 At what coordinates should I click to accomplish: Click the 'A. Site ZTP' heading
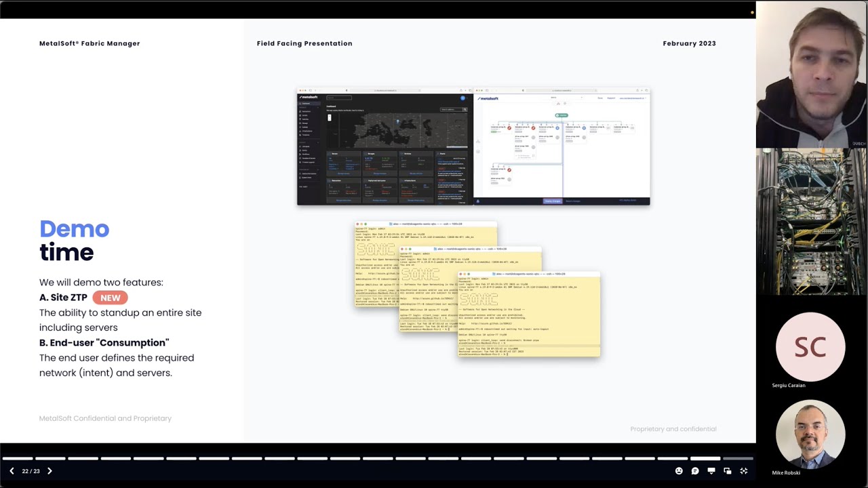pos(63,298)
